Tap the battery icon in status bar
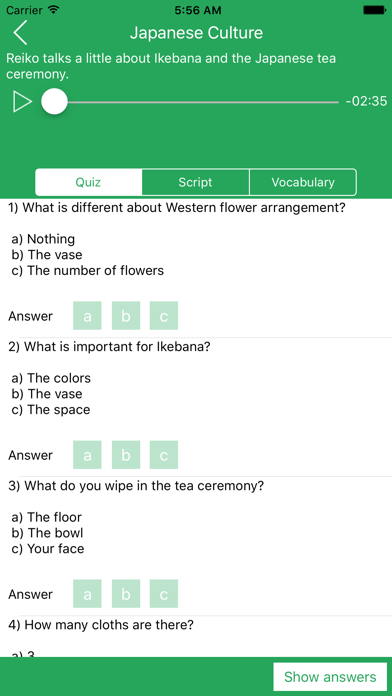The height and width of the screenshot is (696, 392). point(375,9)
